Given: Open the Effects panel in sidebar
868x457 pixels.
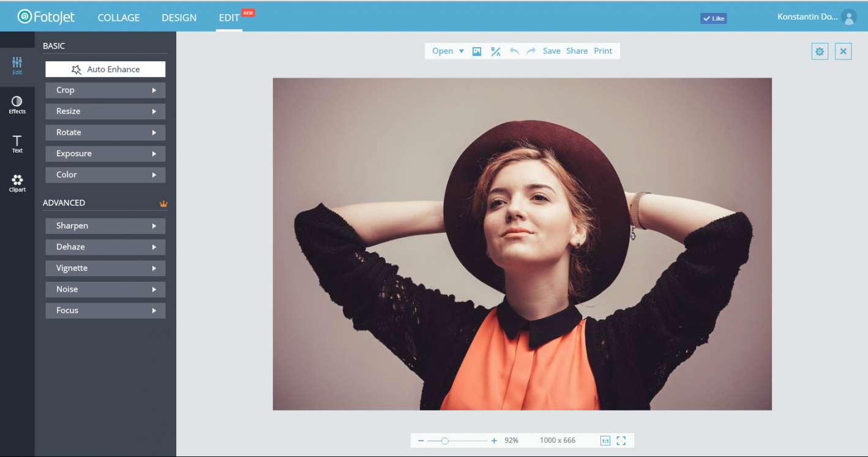Looking at the screenshot, I should click(17, 105).
